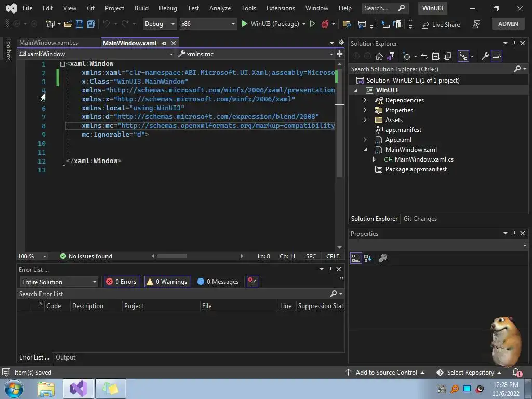Viewport: 532px width, 399px height.
Task: Click the feedback person icon
Action: point(476,24)
